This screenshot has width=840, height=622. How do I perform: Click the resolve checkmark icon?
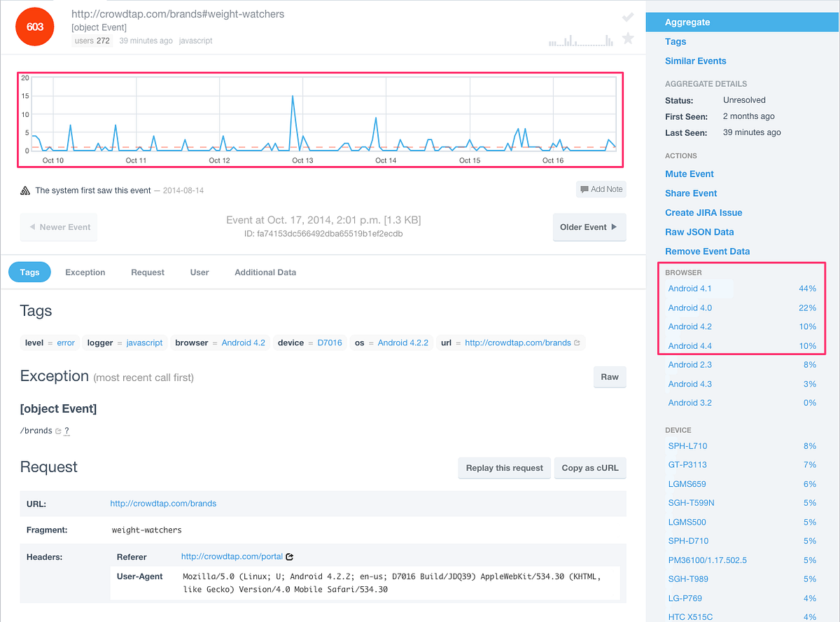point(628,17)
